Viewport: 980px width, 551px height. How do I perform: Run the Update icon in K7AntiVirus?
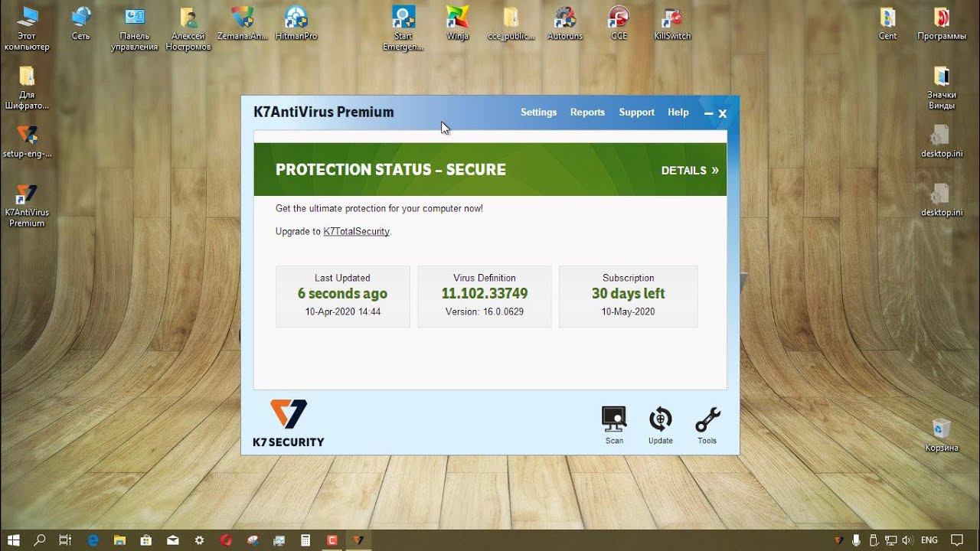[660, 425]
